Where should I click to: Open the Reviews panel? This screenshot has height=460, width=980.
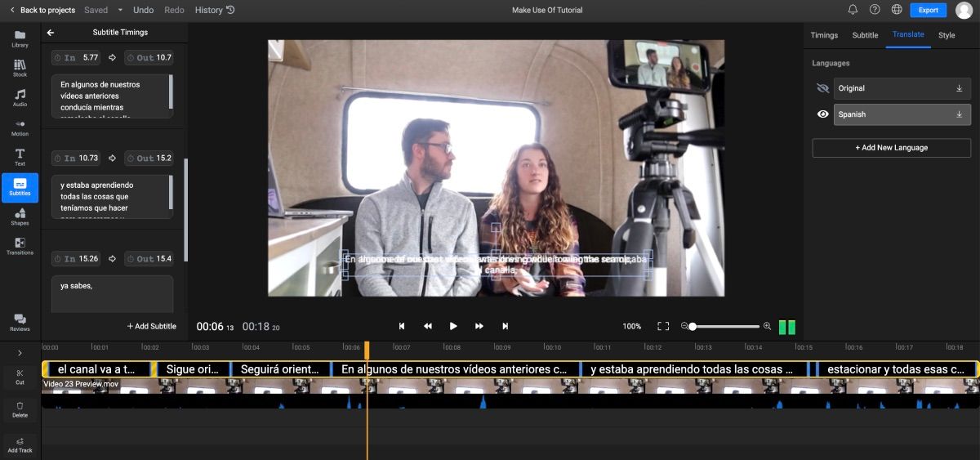[20, 322]
